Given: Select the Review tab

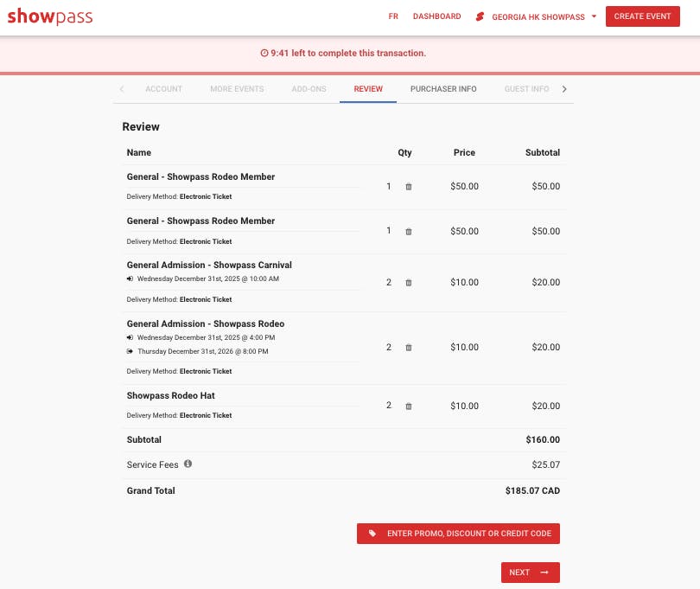Looking at the screenshot, I should tap(368, 89).
